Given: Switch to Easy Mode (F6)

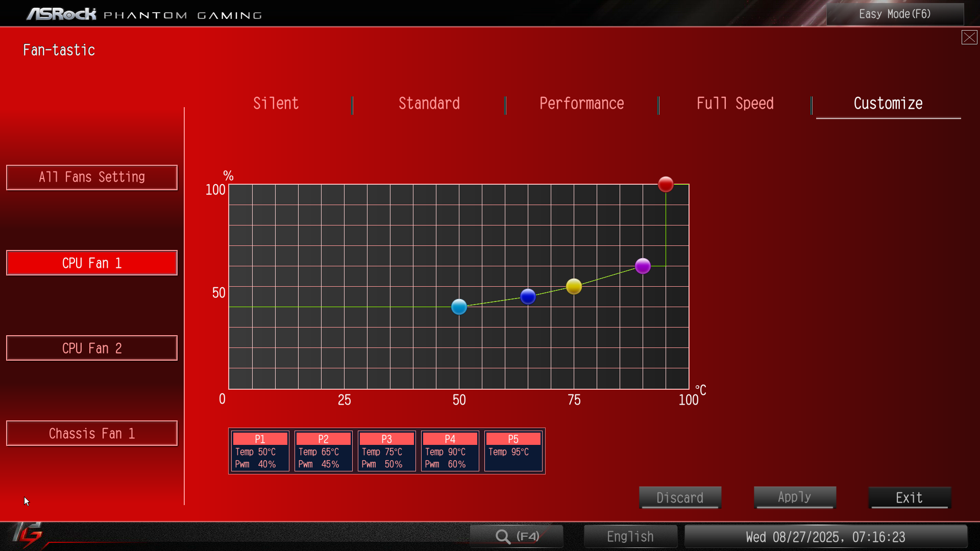Looking at the screenshot, I should pos(895,14).
